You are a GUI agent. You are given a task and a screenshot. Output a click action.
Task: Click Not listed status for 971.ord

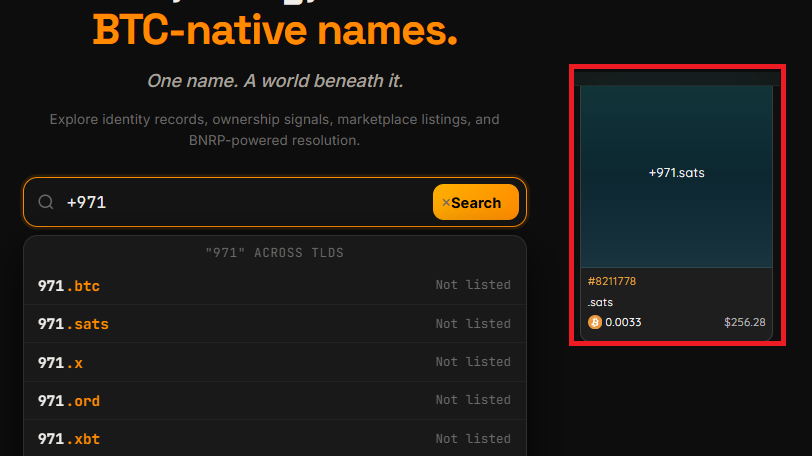click(473, 400)
